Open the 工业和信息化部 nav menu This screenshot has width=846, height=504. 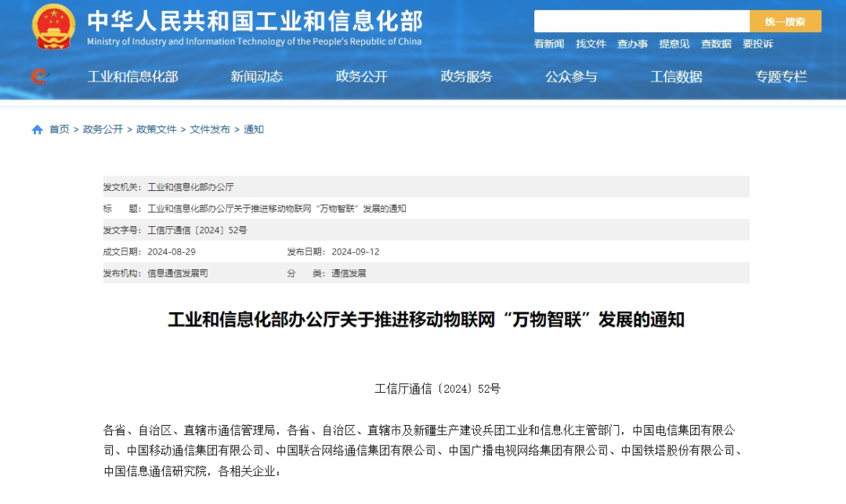click(132, 77)
